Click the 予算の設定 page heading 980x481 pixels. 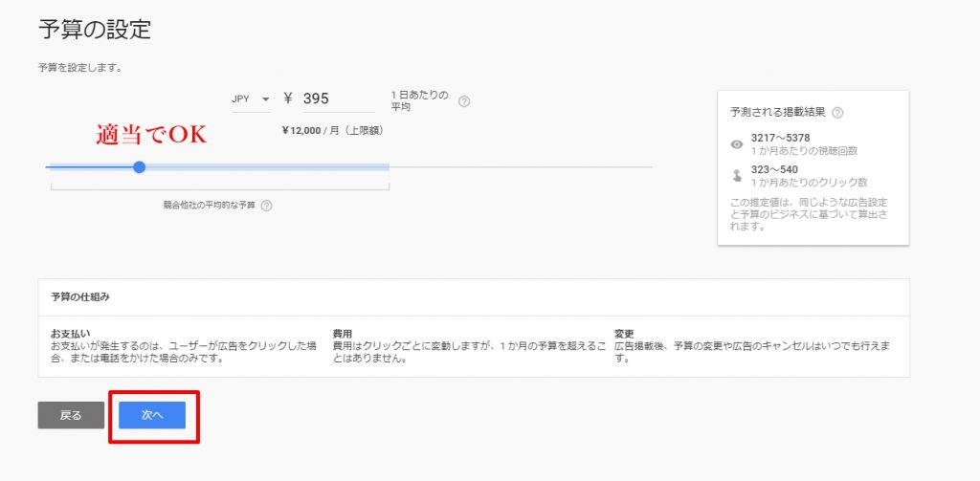95,30
